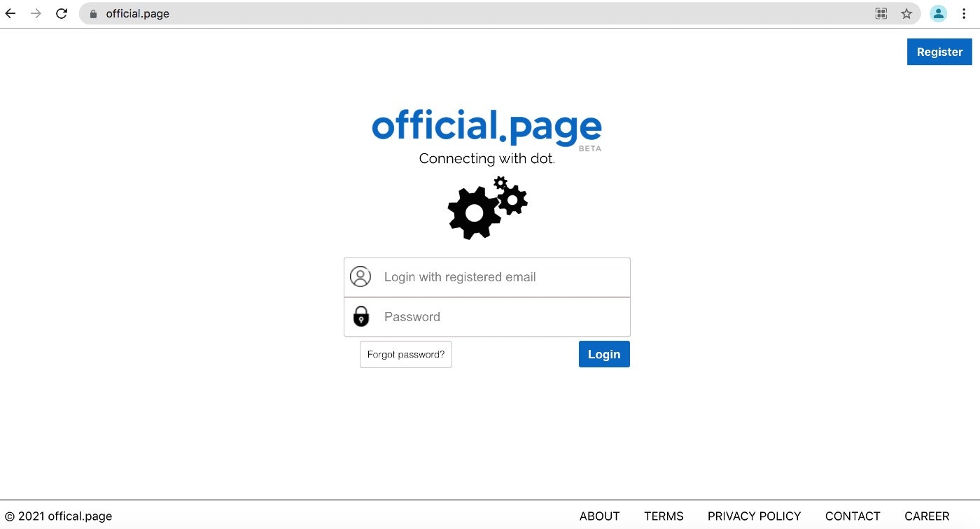Click the forward navigation arrow
Viewport: 980px width, 529px height.
[35, 13]
